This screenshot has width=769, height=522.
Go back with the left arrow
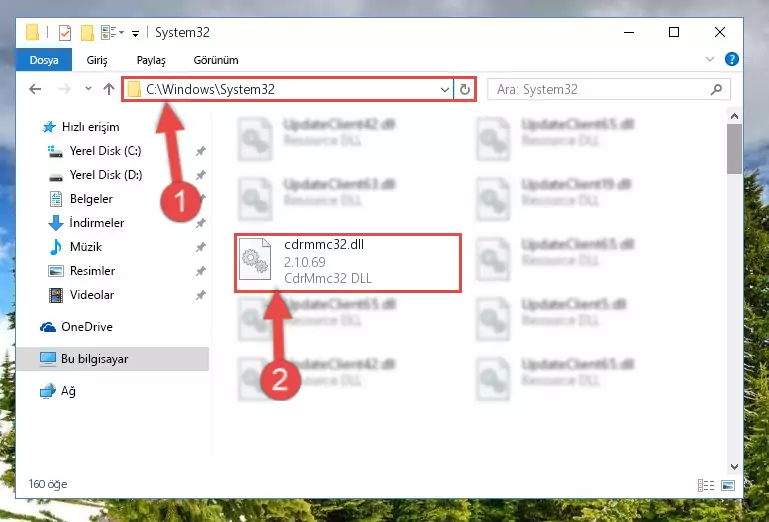(x=35, y=89)
